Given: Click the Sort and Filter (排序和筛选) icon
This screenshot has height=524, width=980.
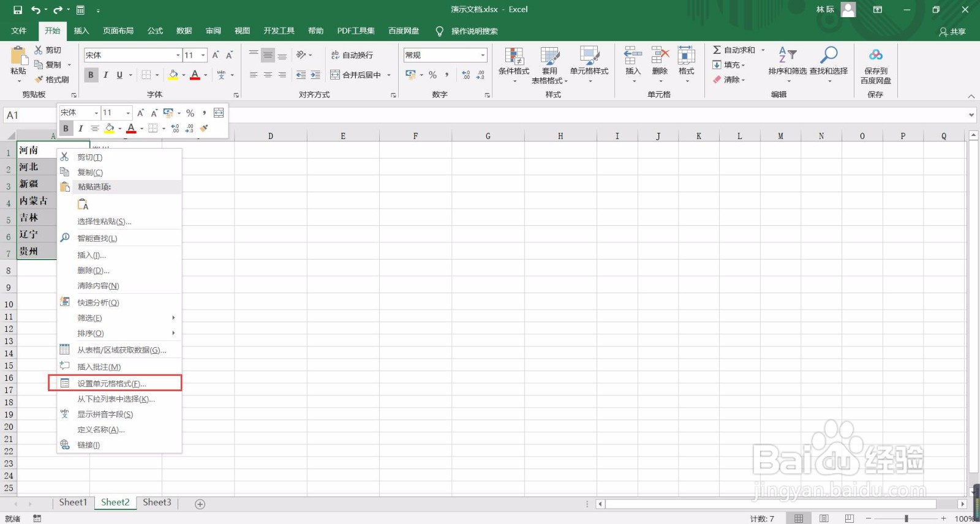Looking at the screenshot, I should click(x=787, y=55).
